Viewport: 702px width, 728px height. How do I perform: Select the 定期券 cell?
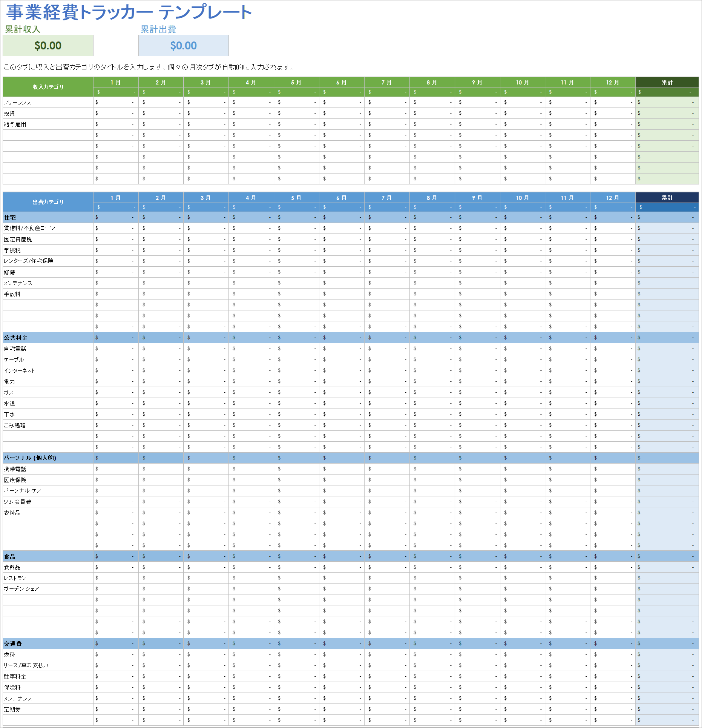(48, 709)
